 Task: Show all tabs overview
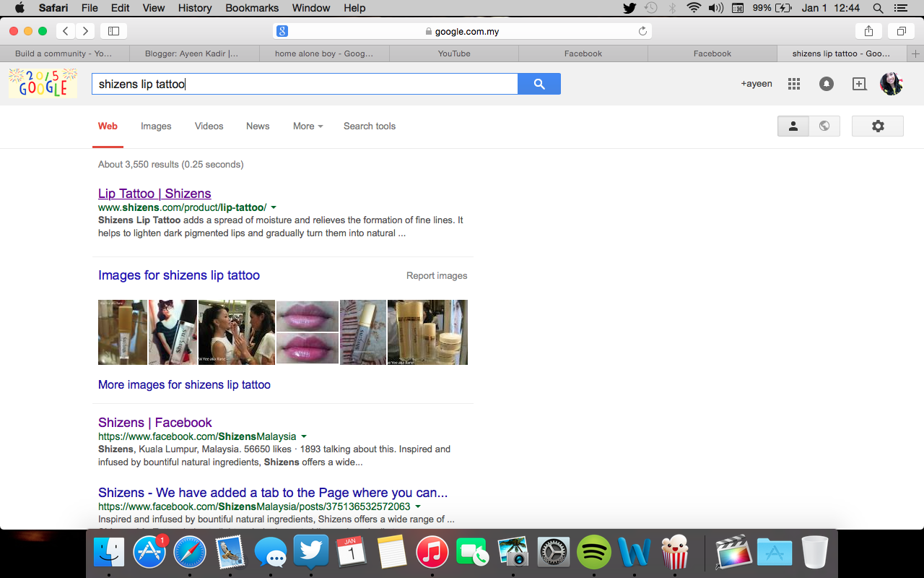(901, 31)
